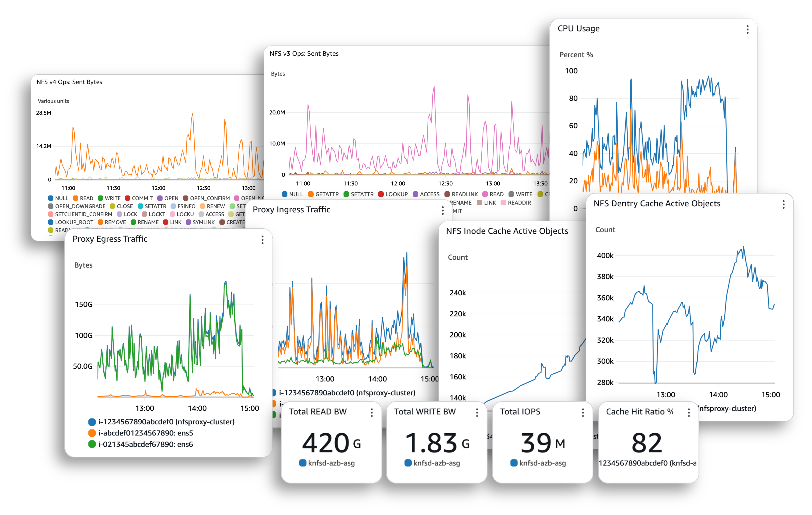Open the Proxy Ingress Traffic widget menu
Screen dimensions: 812x515
coord(442,210)
